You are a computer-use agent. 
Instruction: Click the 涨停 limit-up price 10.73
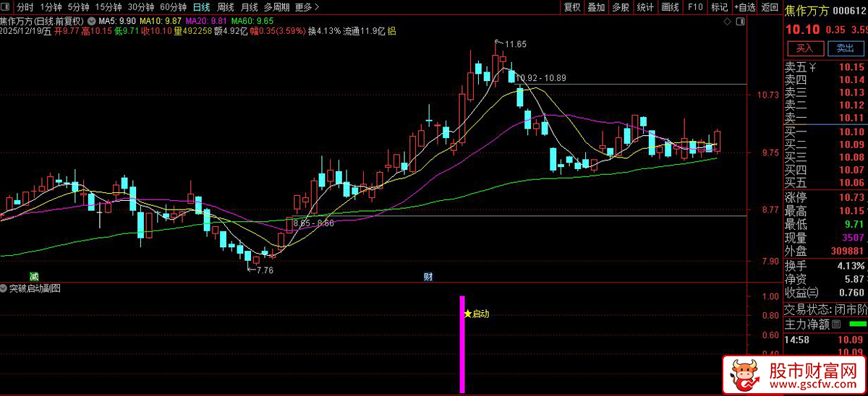click(x=852, y=197)
